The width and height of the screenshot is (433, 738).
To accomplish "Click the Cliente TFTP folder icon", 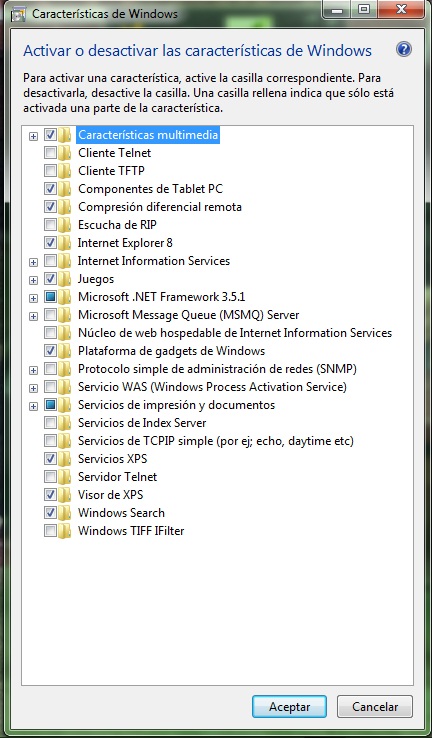I will (64, 170).
